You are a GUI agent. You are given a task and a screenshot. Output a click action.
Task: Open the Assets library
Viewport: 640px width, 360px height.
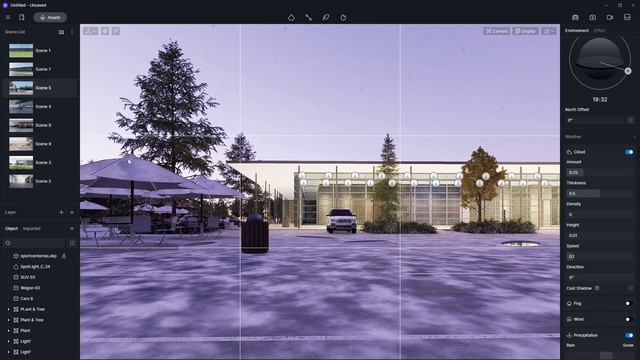pyautogui.click(x=50, y=18)
